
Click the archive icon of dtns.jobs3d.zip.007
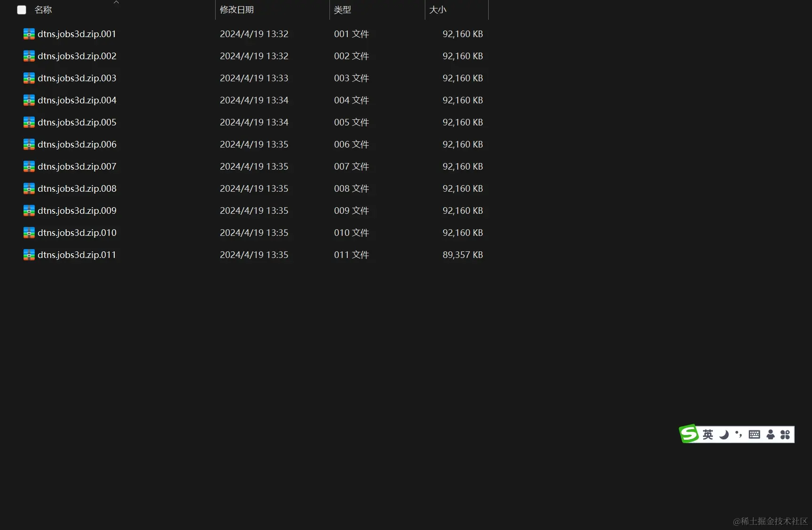[29, 166]
